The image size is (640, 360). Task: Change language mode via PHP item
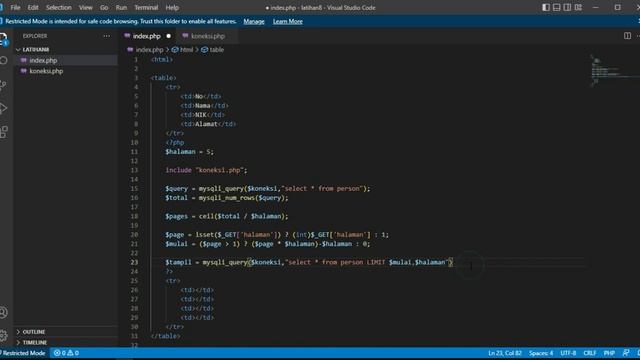coord(609,353)
